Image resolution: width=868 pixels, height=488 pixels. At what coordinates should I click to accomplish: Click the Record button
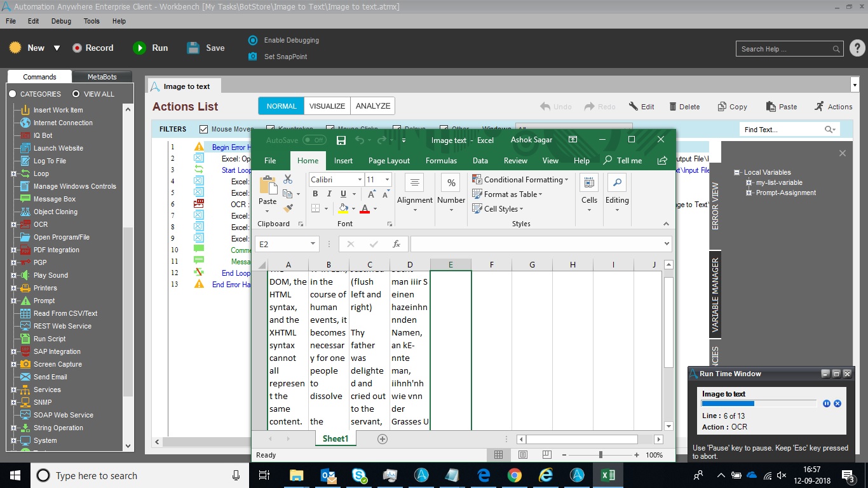[93, 48]
